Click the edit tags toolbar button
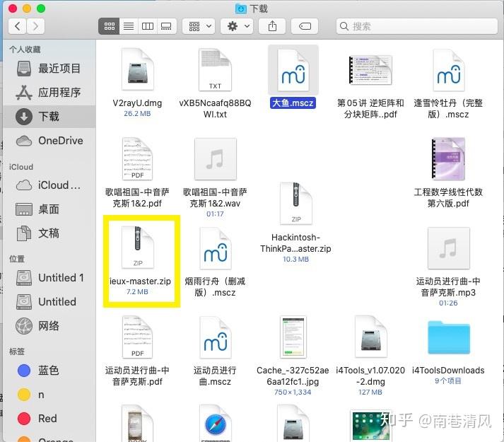 click(x=305, y=26)
